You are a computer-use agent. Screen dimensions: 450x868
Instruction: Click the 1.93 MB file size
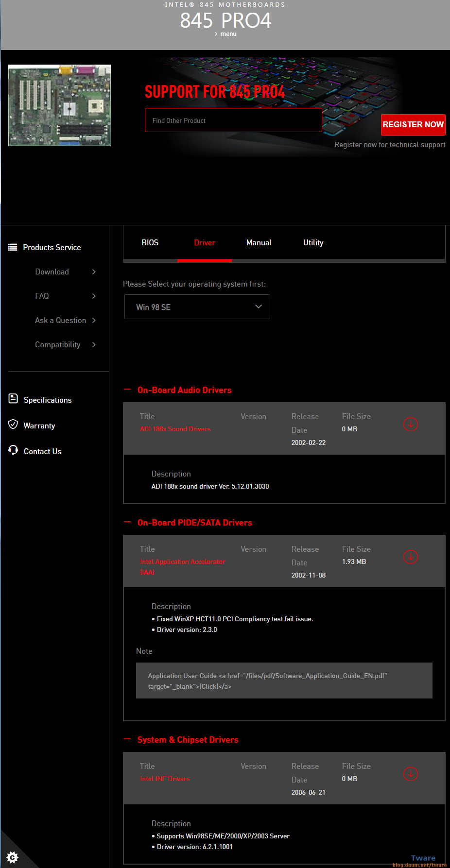pyautogui.click(x=354, y=562)
